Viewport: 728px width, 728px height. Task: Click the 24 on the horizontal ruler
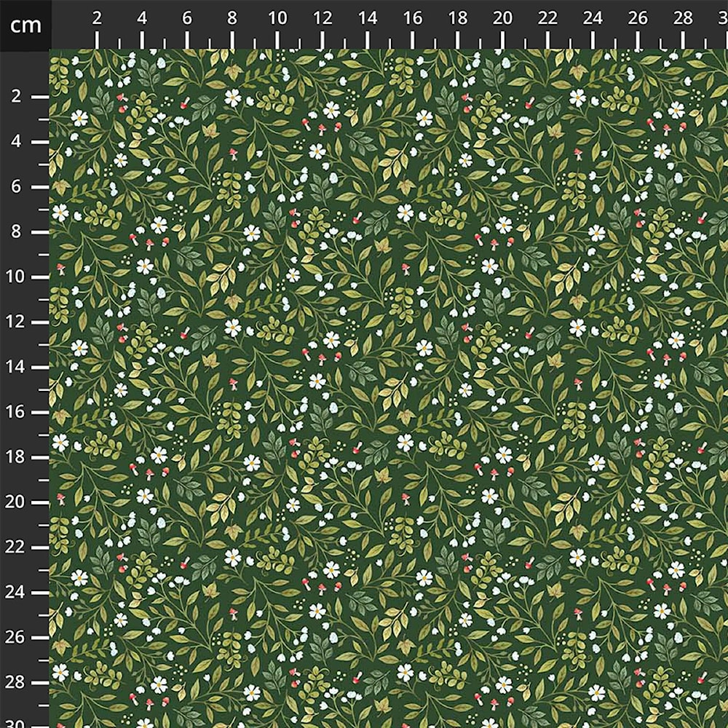tap(593, 19)
